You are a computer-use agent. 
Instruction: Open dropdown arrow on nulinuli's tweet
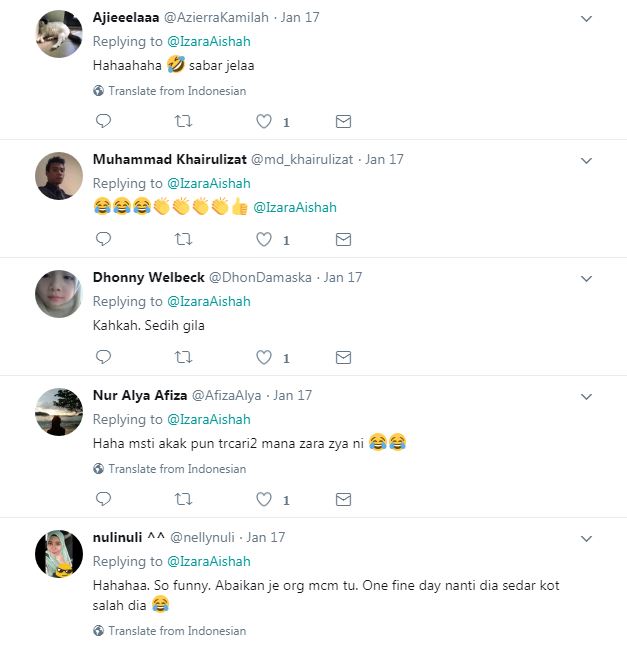(586, 537)
